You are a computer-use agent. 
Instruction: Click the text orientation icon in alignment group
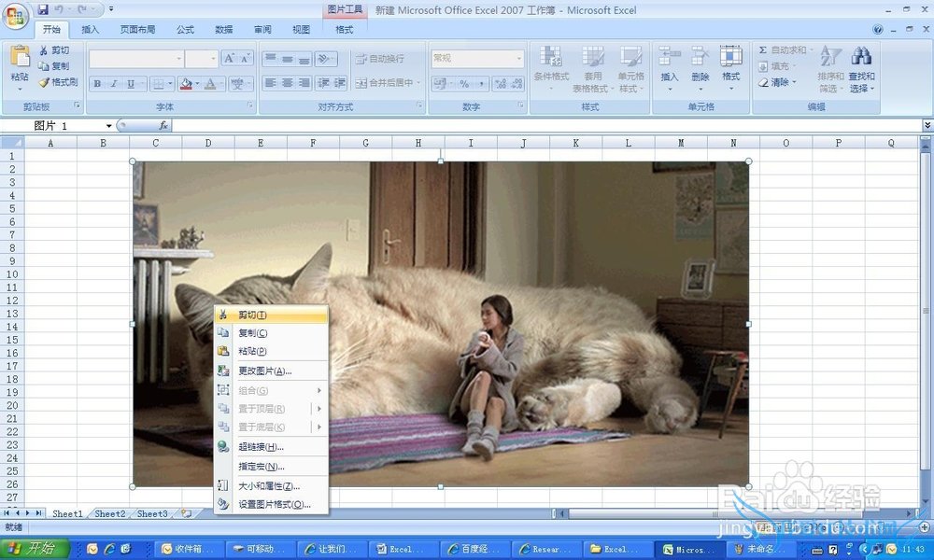(325, 58)
